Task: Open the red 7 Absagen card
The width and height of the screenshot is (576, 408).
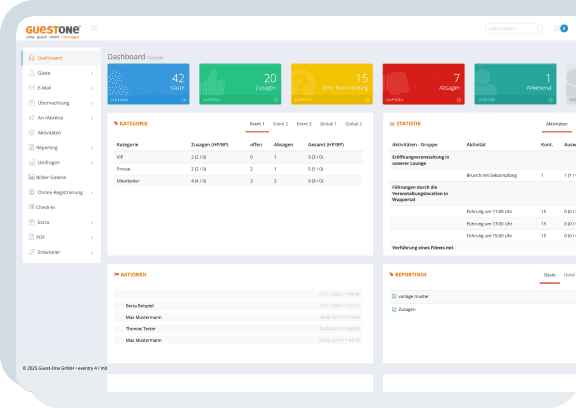Action: pyautogui.click(x=424, y=84)
